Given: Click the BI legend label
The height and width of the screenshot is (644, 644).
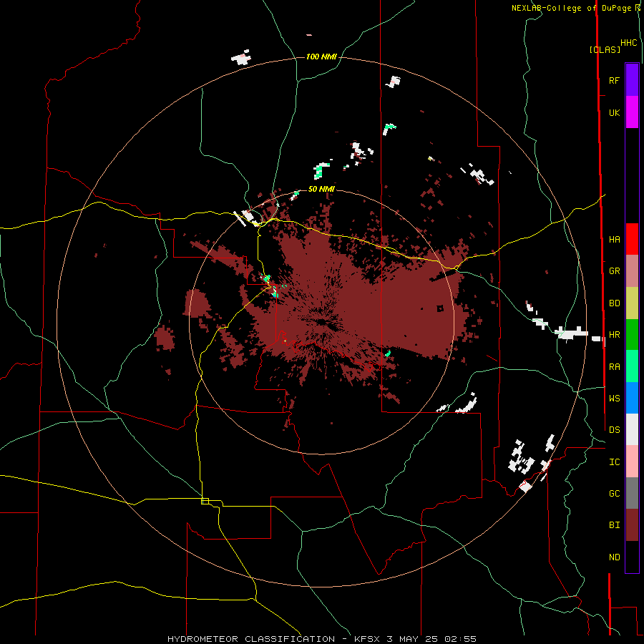Looking at the screenshot, I should click(x=614, y=525).
